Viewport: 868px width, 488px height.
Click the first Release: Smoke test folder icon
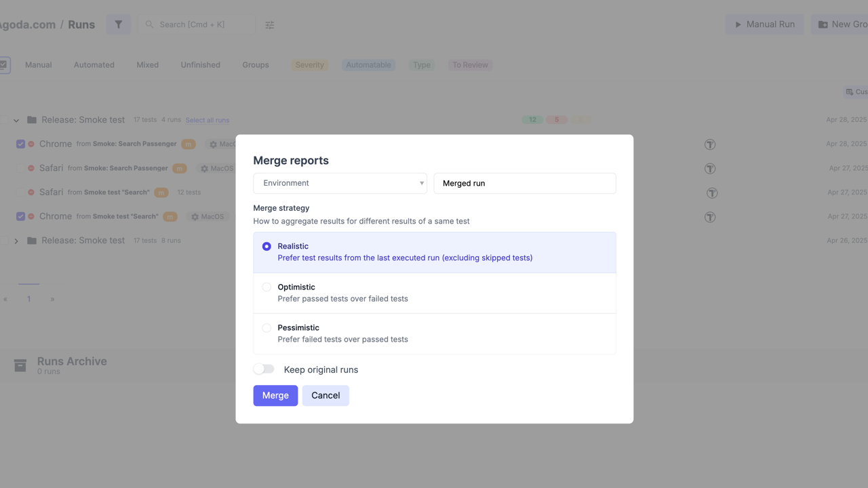pos(32,120)
